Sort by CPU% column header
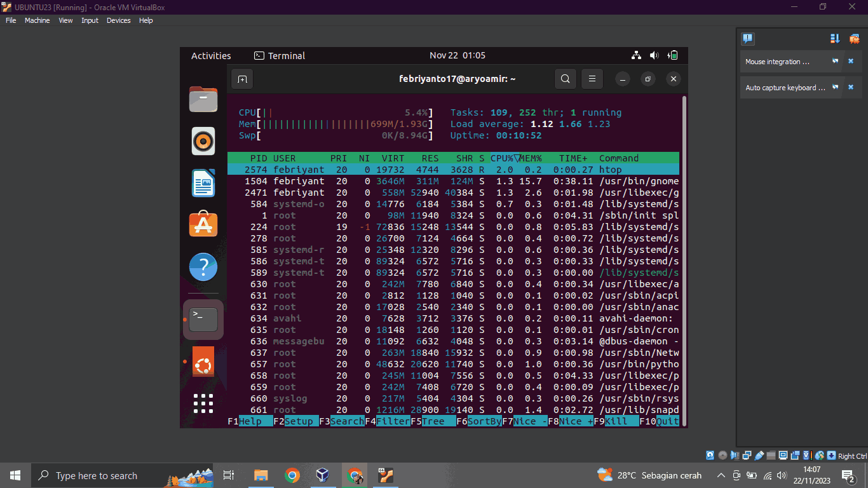The height and width of the screenshot is (488, 868). 505,158
